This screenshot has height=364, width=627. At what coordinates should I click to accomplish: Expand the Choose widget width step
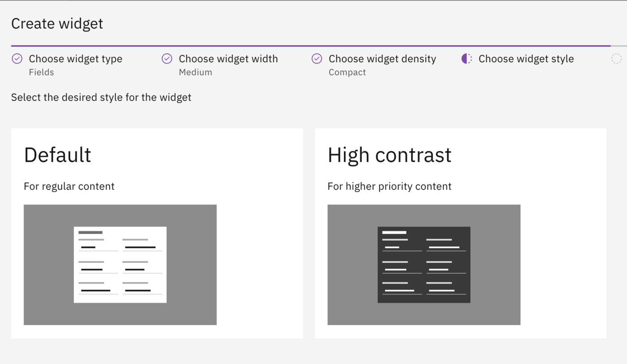[228, 59]
